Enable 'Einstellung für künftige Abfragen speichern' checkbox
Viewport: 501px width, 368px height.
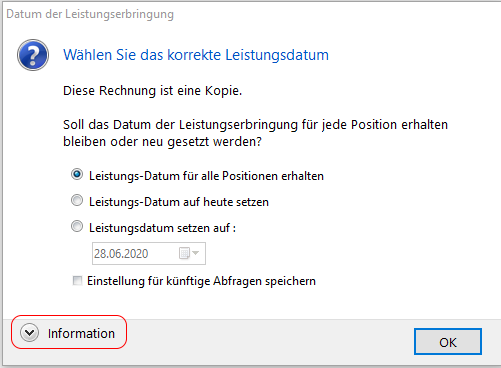point(77,281)
